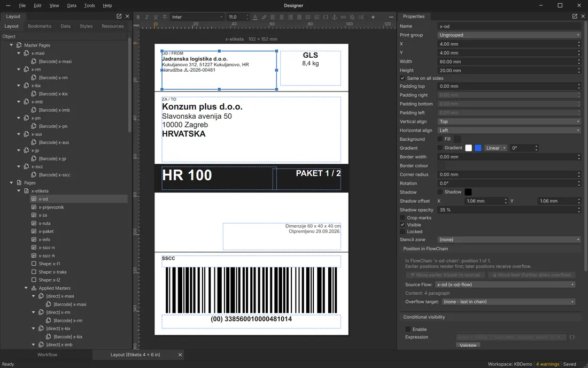The width and height of the screenshot is (588, 368).
Task: Open the black shadow colour swatch
Action: (x=468, y=192)
